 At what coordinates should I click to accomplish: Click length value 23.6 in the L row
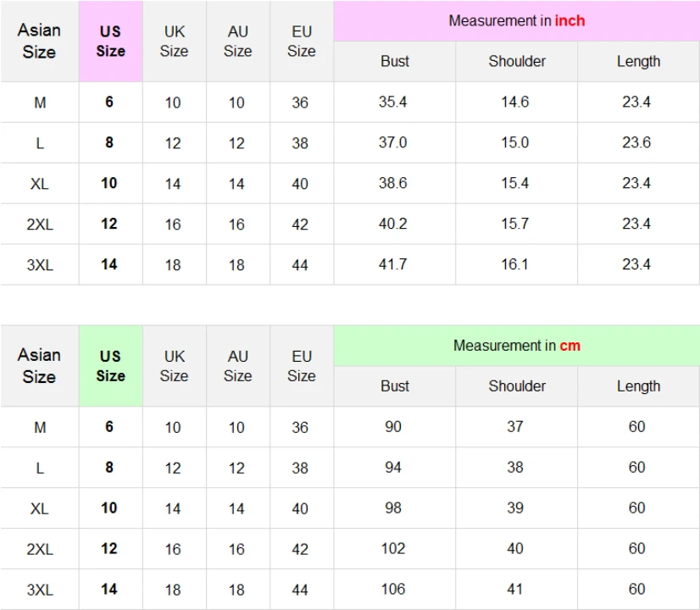[636, 143]
